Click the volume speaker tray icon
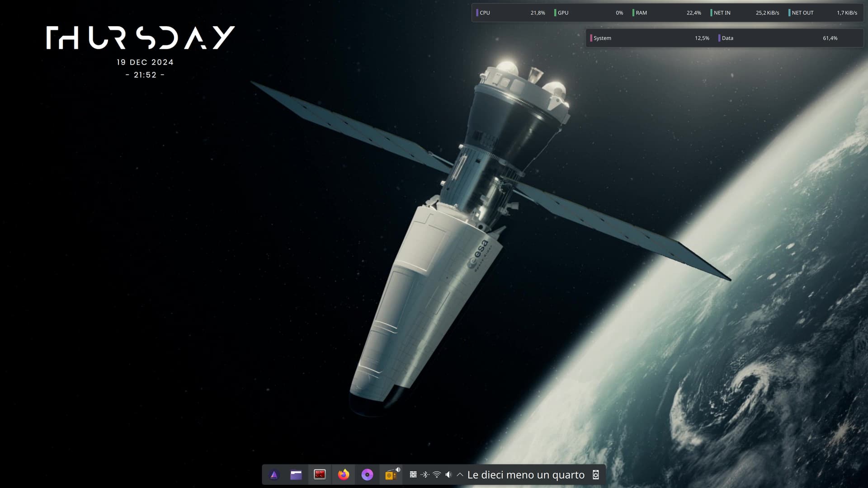 coord(448,474)
